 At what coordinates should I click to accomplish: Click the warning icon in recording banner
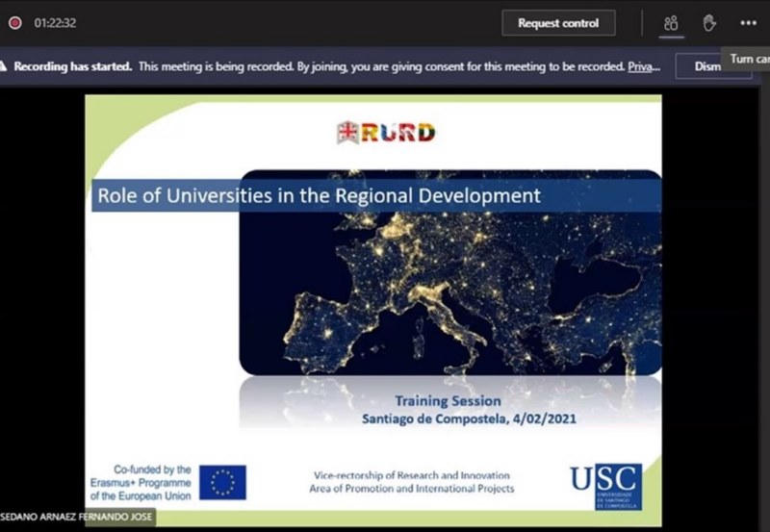click(3, 66)
